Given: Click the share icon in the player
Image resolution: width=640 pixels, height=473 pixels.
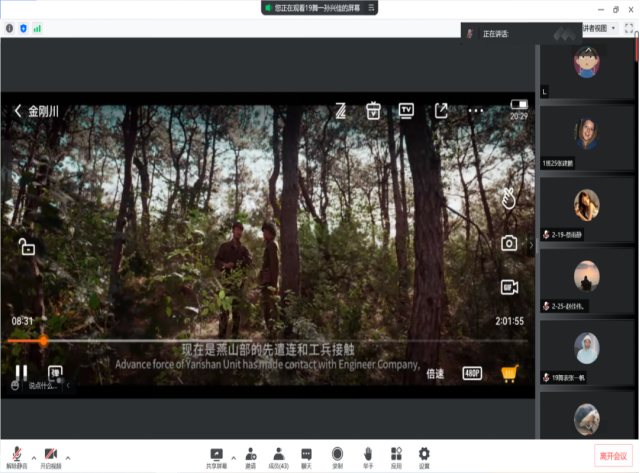Looking at the screenshot, I should click(x=441, y=110).
